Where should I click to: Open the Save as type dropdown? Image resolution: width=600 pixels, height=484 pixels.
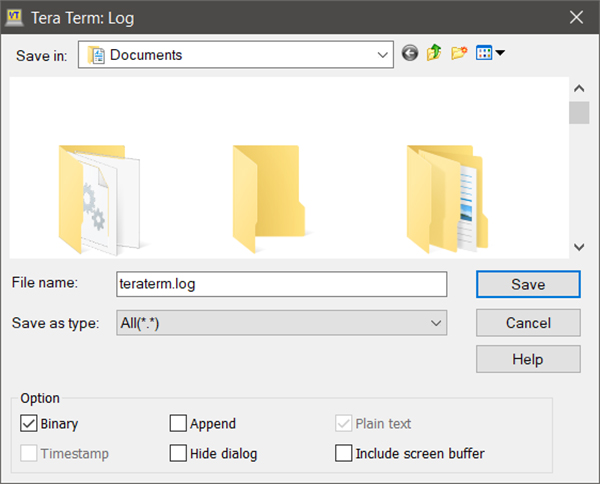pos(435,322)
